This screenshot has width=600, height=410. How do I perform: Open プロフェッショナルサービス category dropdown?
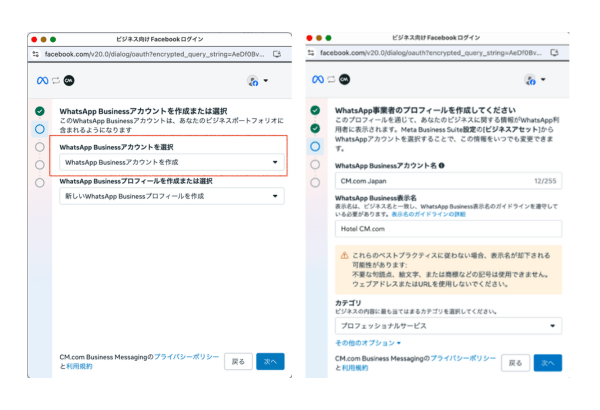click(x=448, y=326)
